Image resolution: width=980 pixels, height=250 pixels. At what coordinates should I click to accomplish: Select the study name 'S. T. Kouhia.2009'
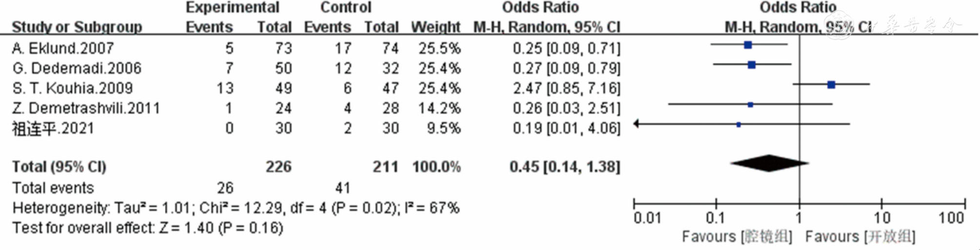pos(73,88)
